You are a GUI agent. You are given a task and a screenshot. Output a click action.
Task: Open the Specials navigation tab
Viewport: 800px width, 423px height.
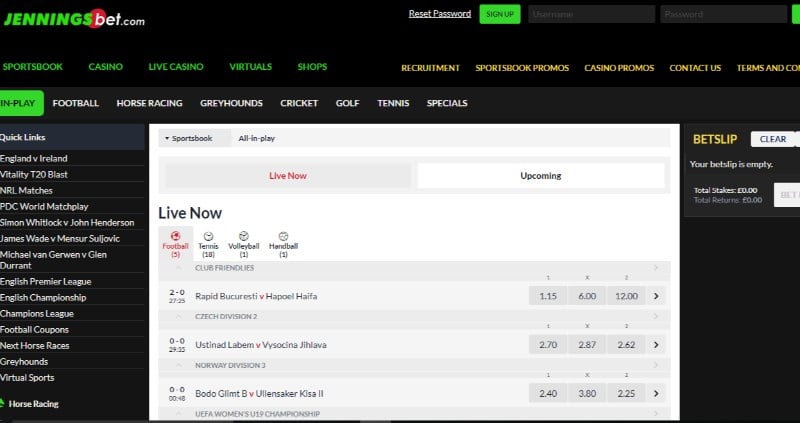coord(447,103)
